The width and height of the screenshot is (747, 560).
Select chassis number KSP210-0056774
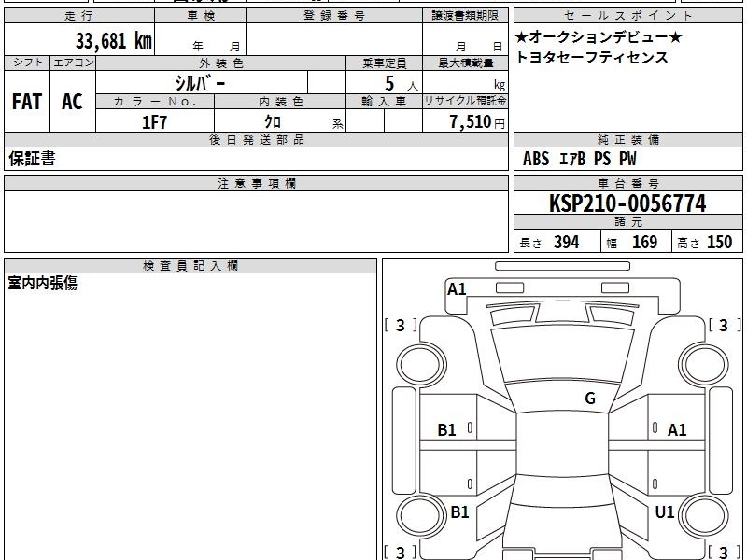click(627, 203)
